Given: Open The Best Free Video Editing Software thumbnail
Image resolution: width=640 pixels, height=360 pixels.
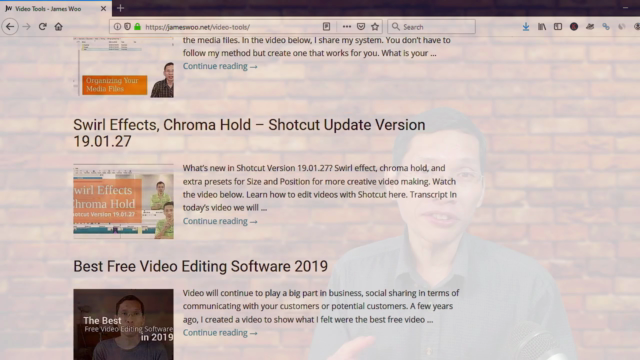Looking at the screenshot, I should click(123, 324).
